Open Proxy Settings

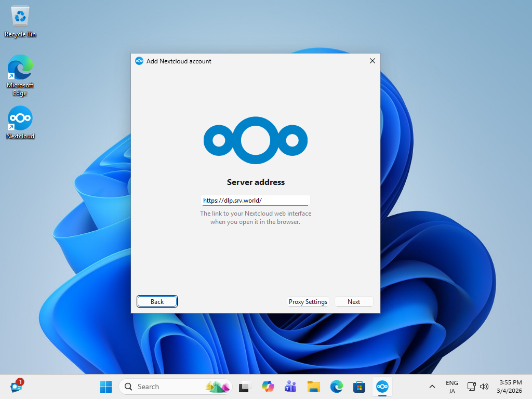click(308, 302)
